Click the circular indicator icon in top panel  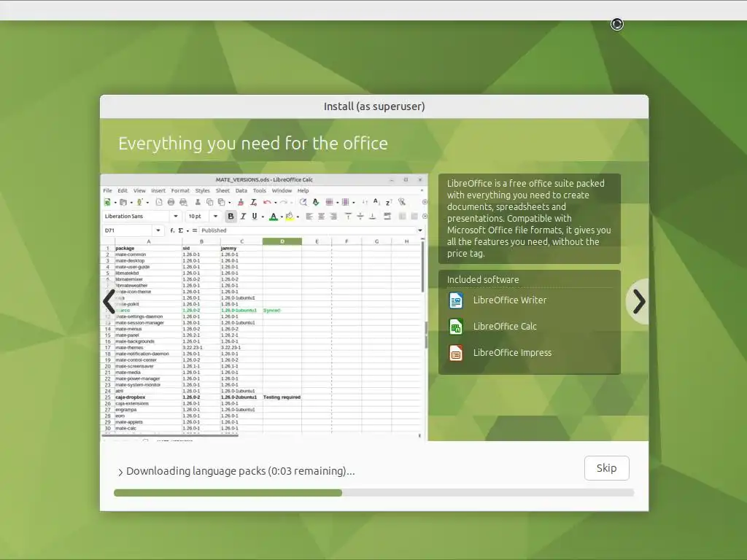coord(617,24)
